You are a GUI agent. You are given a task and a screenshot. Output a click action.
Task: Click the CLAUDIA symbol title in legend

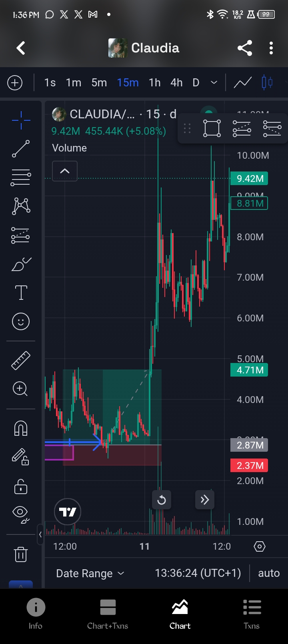pos(102,114)
